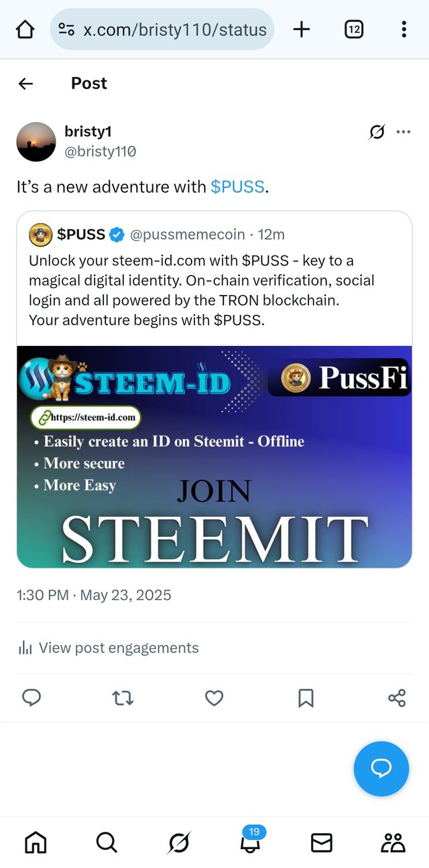
Task: Reply to the post
Action: coord(32,698)
